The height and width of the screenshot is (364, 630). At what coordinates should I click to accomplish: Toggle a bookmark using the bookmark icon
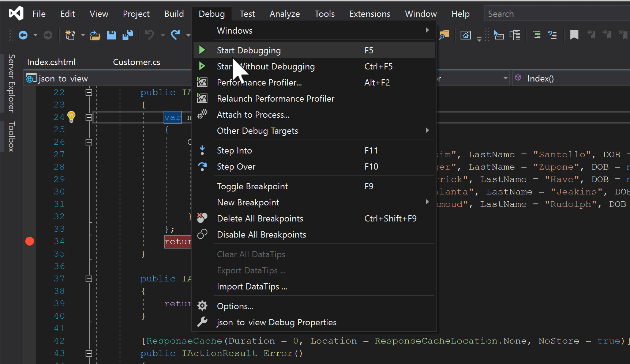[574, 35]
